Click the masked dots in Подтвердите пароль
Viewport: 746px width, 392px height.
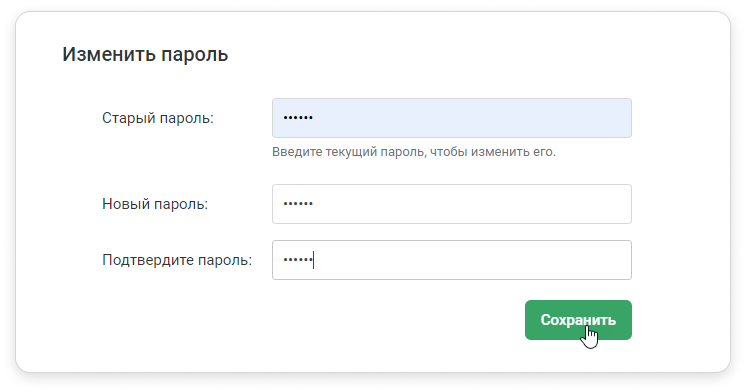(x=298, y=260)
